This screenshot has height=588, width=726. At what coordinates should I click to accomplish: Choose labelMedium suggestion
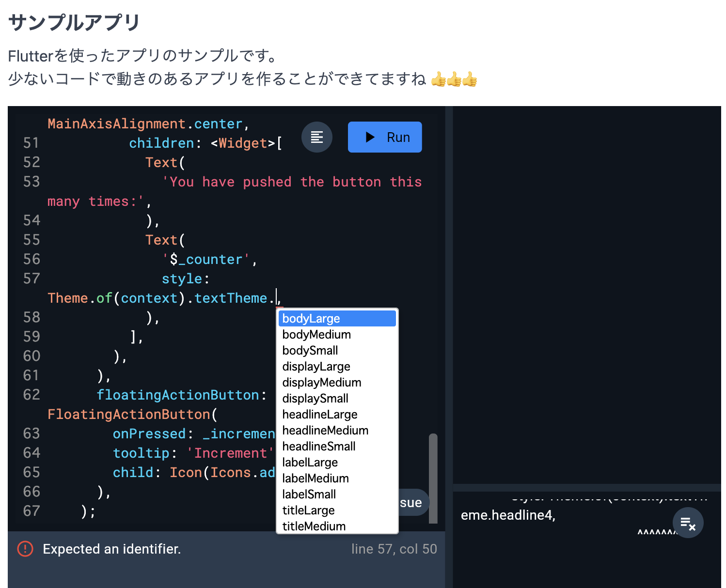337,479
